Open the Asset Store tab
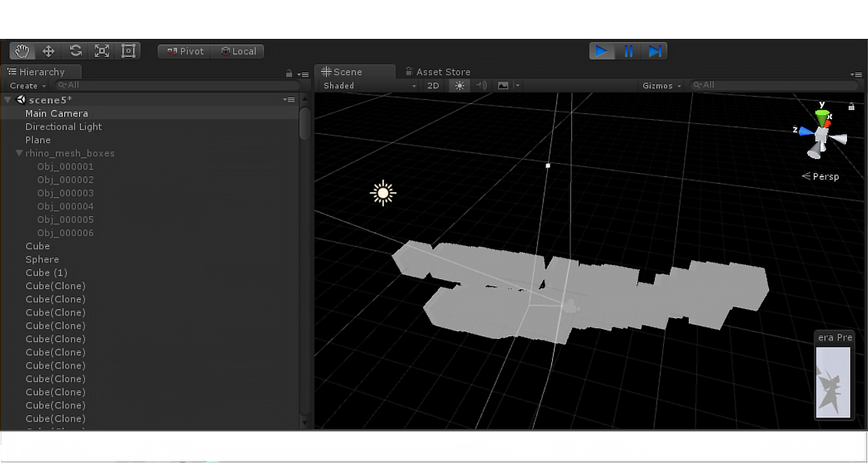 pos(438,72)
